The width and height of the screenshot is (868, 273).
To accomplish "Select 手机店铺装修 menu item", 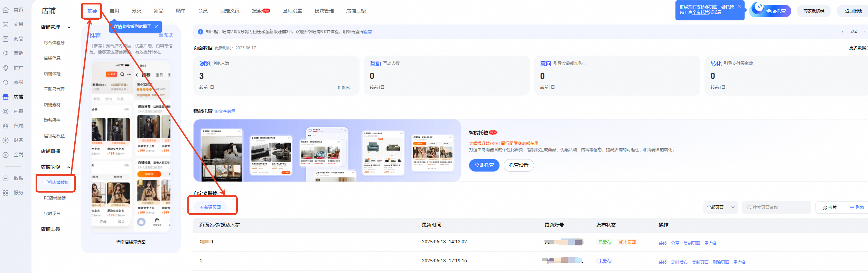I will coord(56,183).
